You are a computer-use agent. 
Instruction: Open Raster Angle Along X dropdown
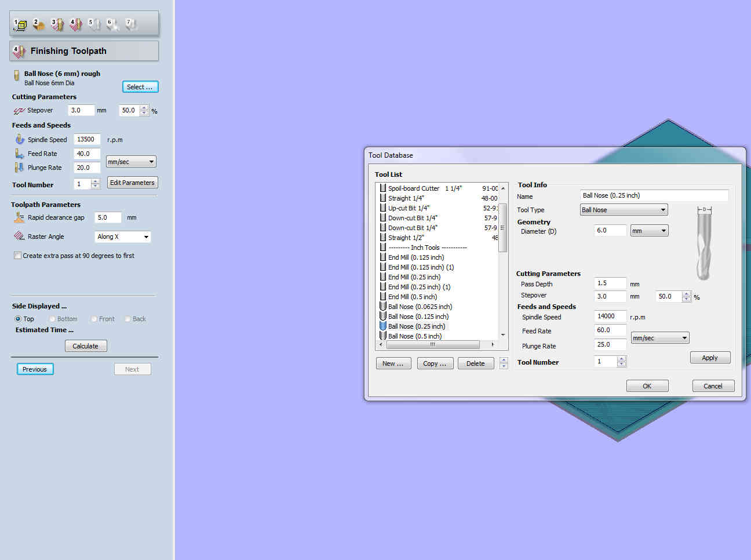point(123,237)
